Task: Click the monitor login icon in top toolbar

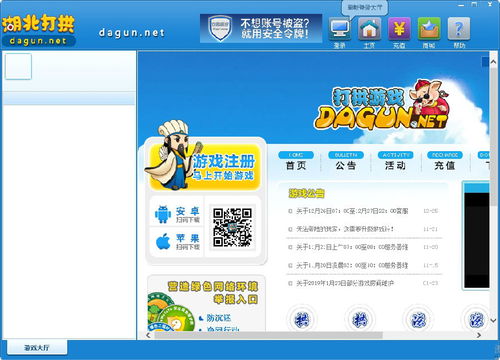Action: tap(340, 29)
